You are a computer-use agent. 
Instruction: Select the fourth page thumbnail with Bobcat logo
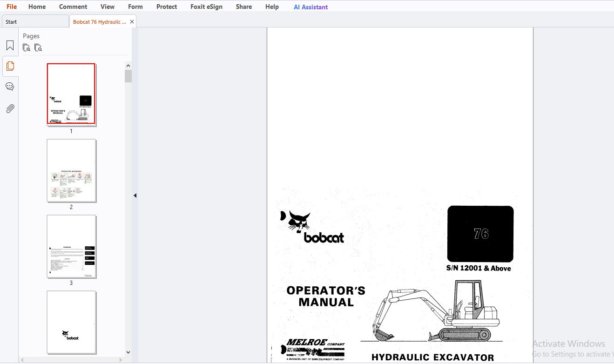71,322
